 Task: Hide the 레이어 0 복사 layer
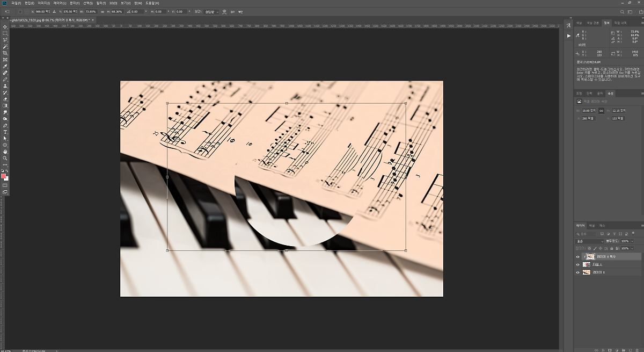(578, 257)
